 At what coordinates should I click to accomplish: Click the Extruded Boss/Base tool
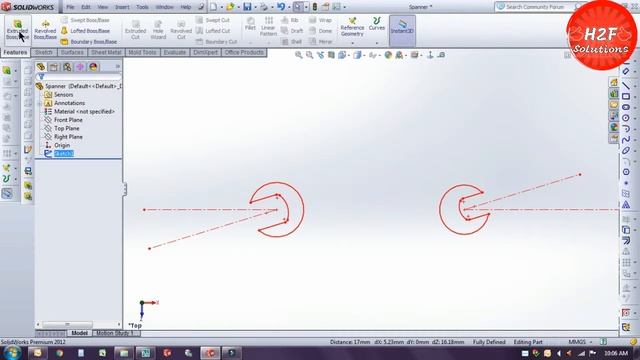coord(17,30)
